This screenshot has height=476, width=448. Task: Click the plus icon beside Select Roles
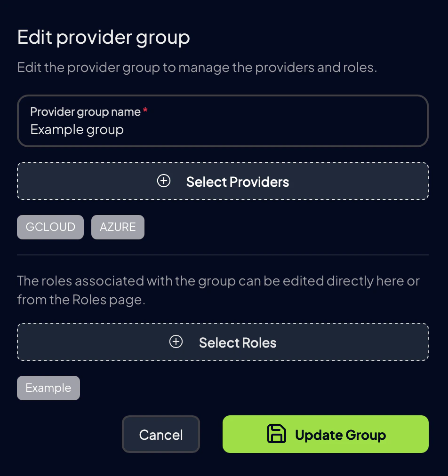176,342
